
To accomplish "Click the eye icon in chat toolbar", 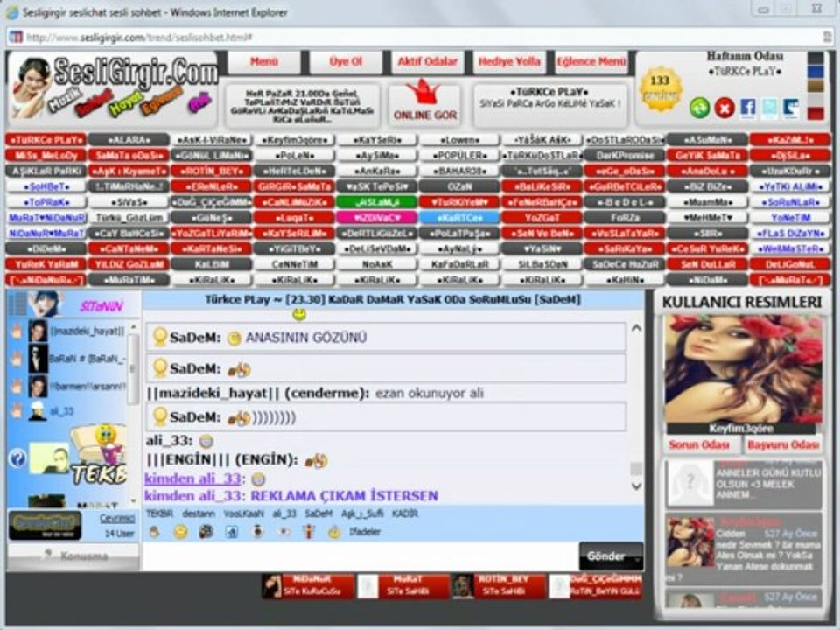I will 283,532.
